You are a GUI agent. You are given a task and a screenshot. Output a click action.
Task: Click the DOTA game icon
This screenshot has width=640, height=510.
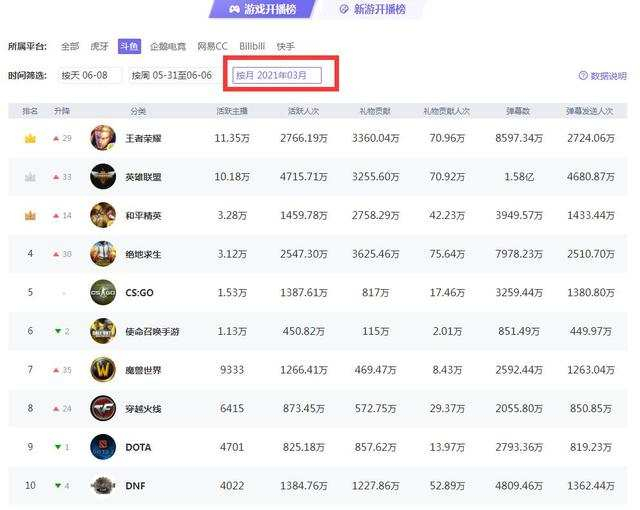pos(103,447)
